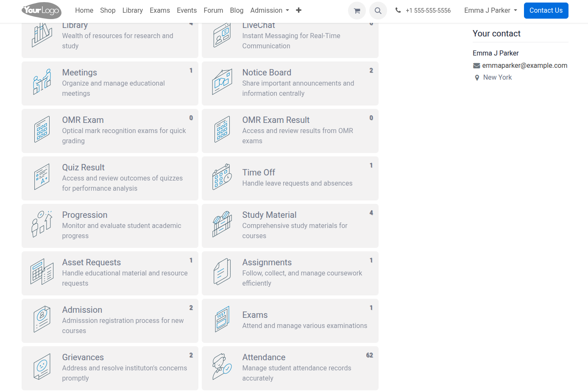Viewport: 588px width, 392px height.
Task: Click the Assignments count badge
Action: 371,260
